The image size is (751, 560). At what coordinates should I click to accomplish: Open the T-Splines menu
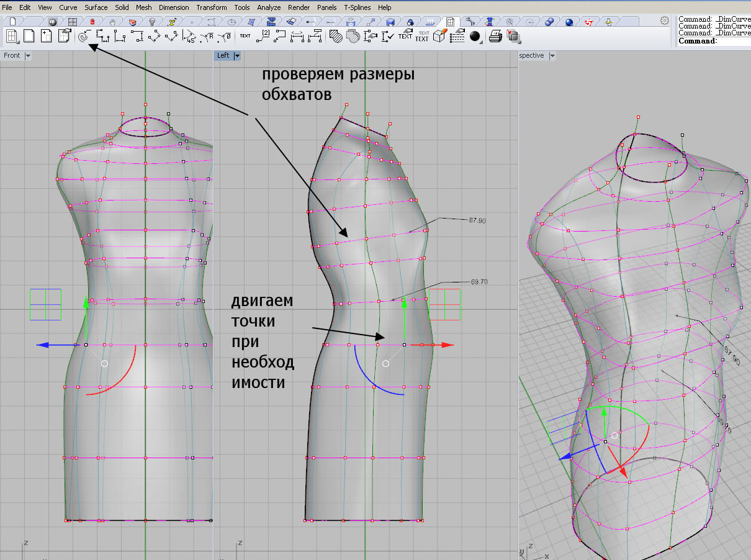(358, 7)
